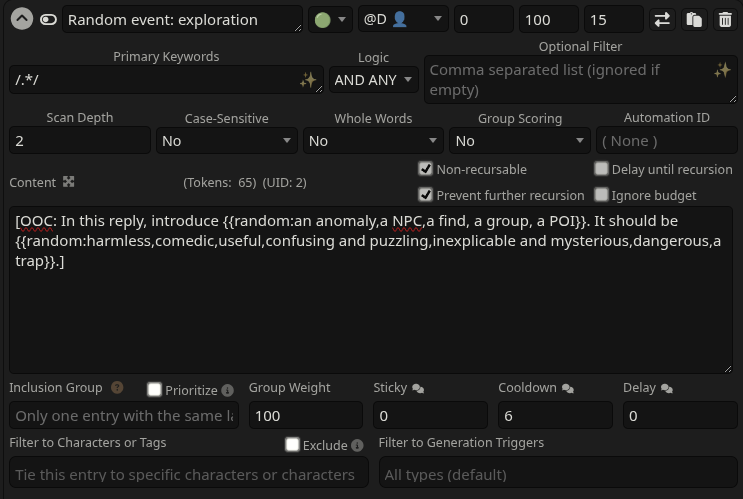The image size is (743, 499).
Task: Check the Ignore budget checkbox
Action: pos(601,195)
